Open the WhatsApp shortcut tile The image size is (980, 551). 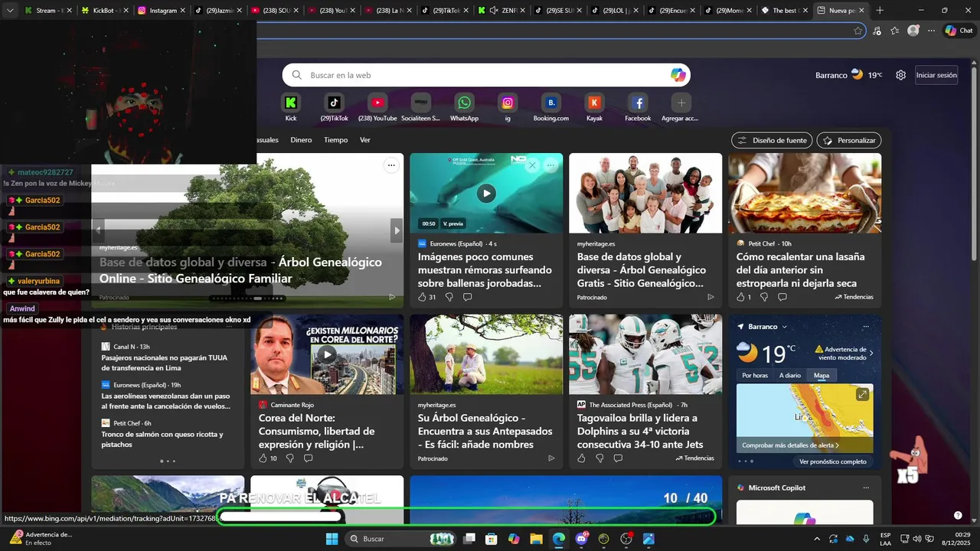pyautogui.click(x=464, y=103)
